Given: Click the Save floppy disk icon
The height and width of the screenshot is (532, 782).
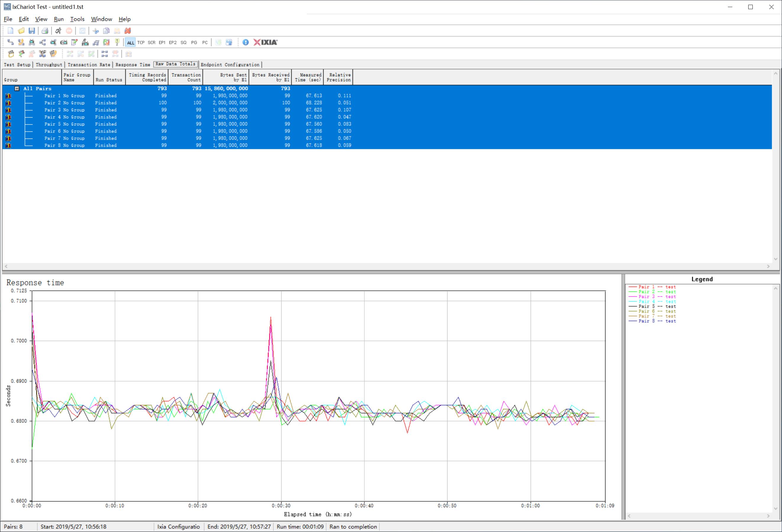Looking at the screenshot, I should click(32, 31).
